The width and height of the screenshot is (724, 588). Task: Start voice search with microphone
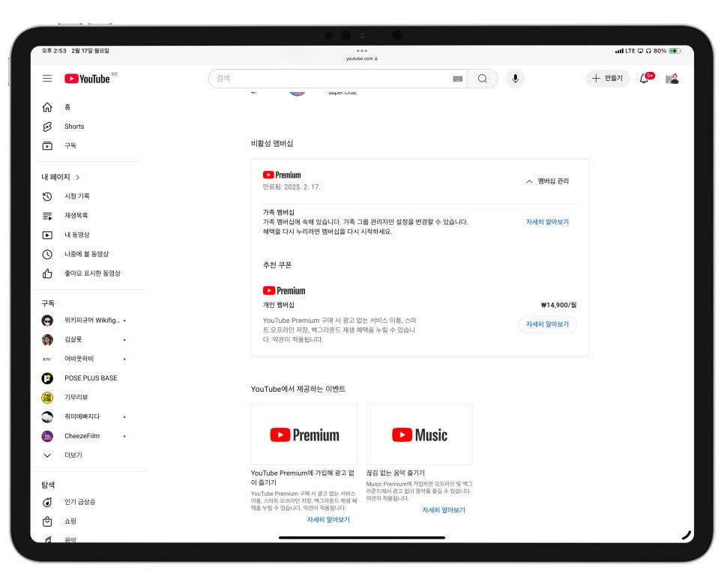click(x=516, y=79)
